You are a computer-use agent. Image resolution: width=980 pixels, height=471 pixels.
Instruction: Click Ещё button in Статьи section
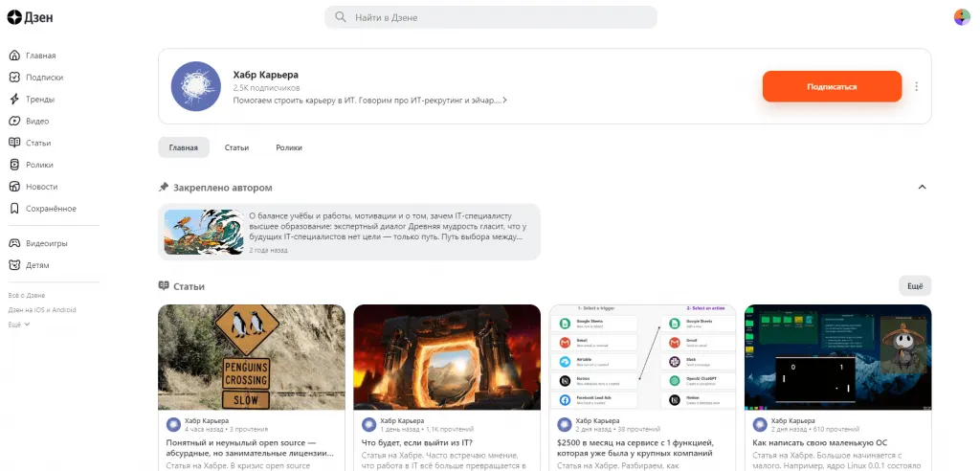915,286
